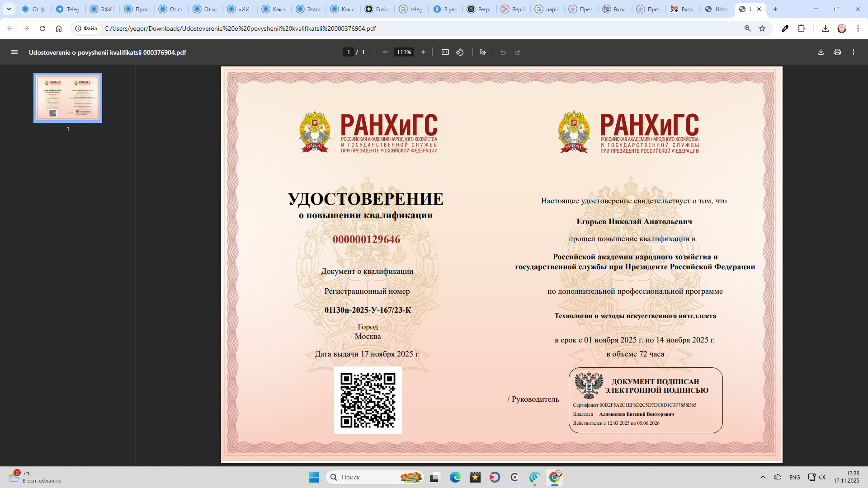Open the Chrome taskbar icon
868x488 pixels.
point(555,477)
